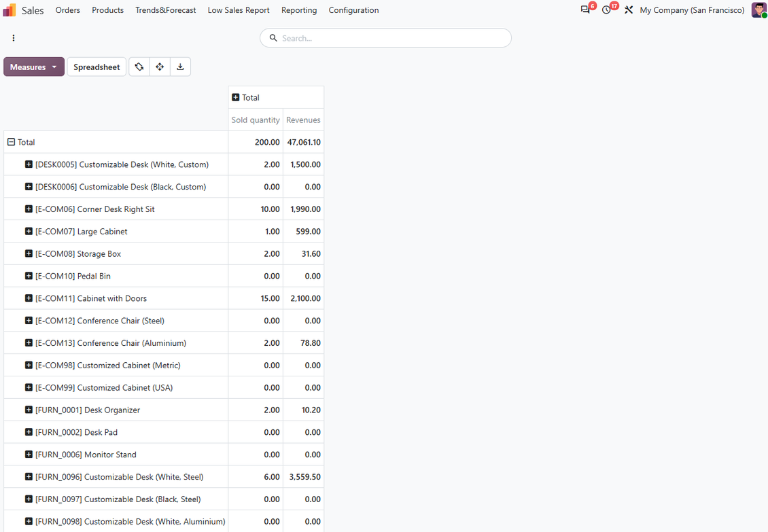The image size is (768, 532).
Task: Click the 599.00 revenue cell
Action: tap(303, 232)
